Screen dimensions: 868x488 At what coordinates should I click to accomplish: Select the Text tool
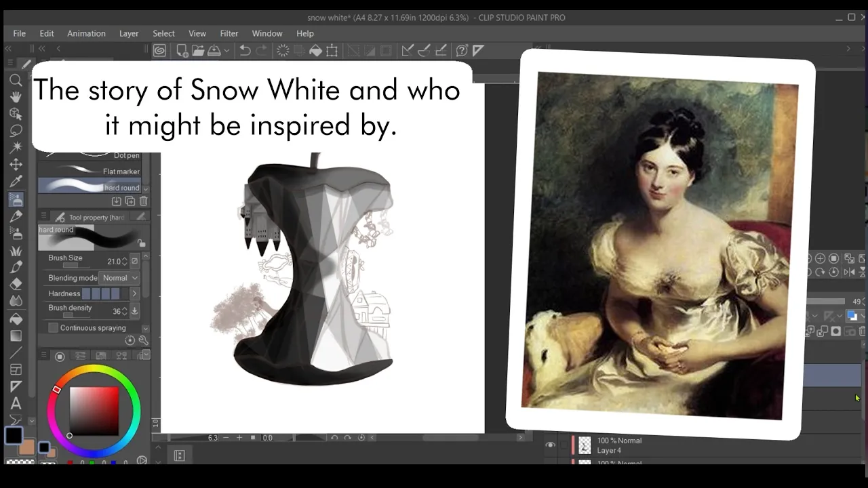click(16, 404)
